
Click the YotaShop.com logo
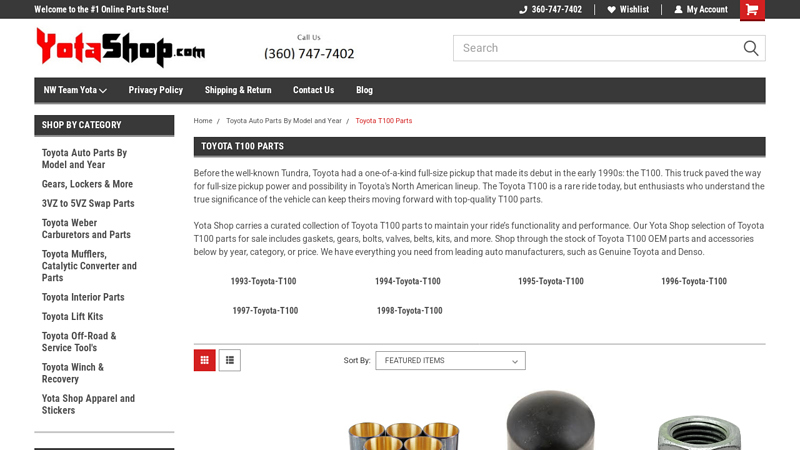click(x=120, y=48)
